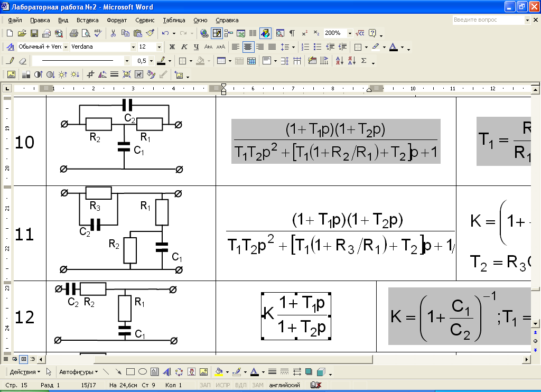Insert picture from file on Picture toolbar
Screen dimensions: 541x392
tap(12, 74)
